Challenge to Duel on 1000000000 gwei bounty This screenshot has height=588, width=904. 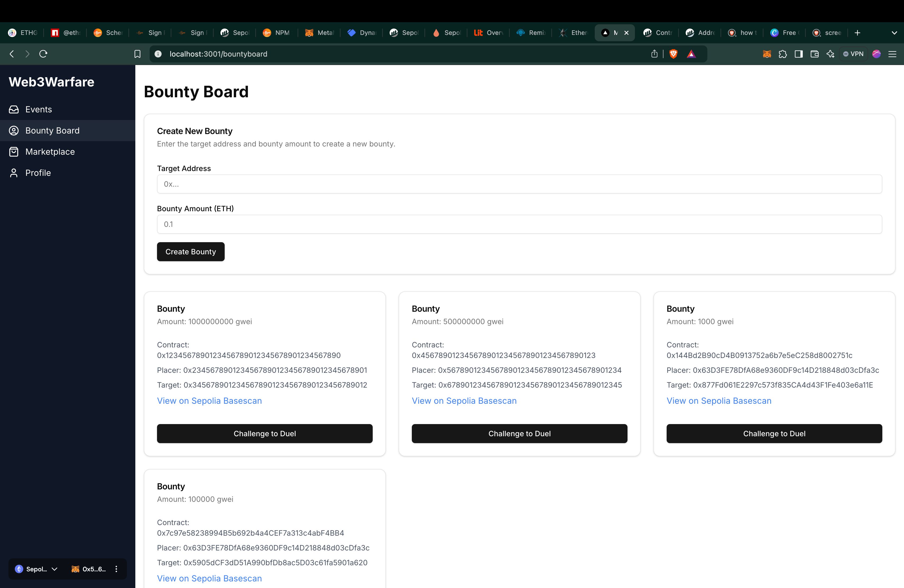[265, 433]
